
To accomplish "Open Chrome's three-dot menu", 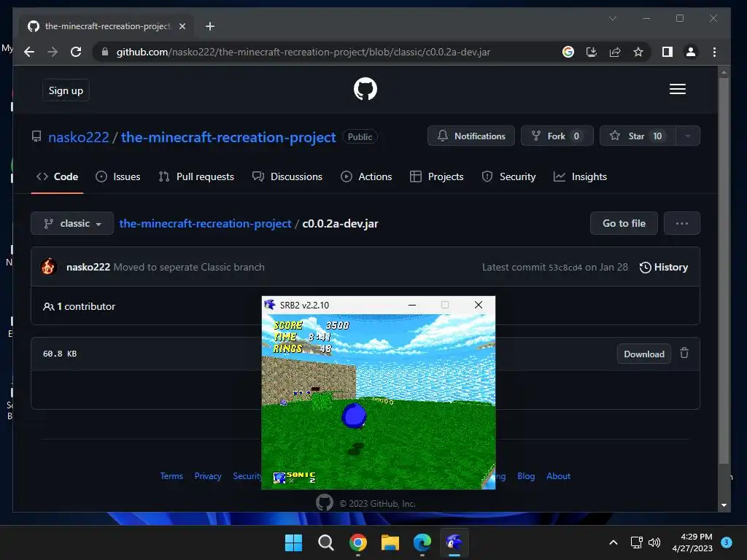I will pyautogui.click(x=714, y=52).
